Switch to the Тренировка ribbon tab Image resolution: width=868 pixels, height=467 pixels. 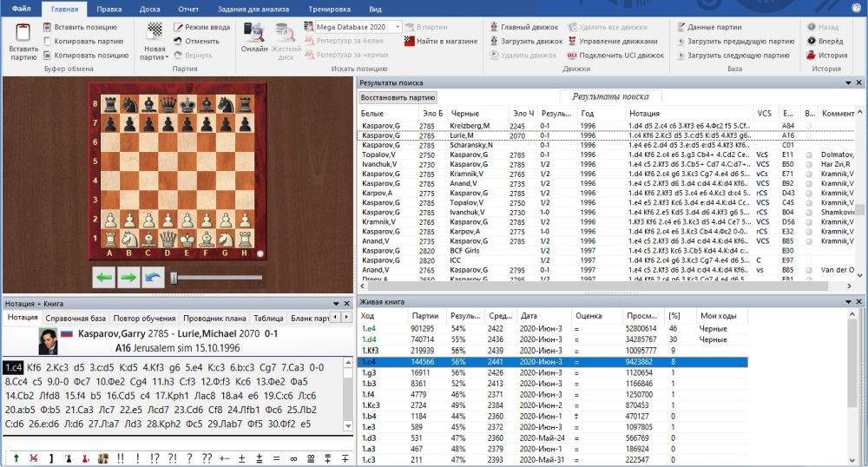[328, 9]
